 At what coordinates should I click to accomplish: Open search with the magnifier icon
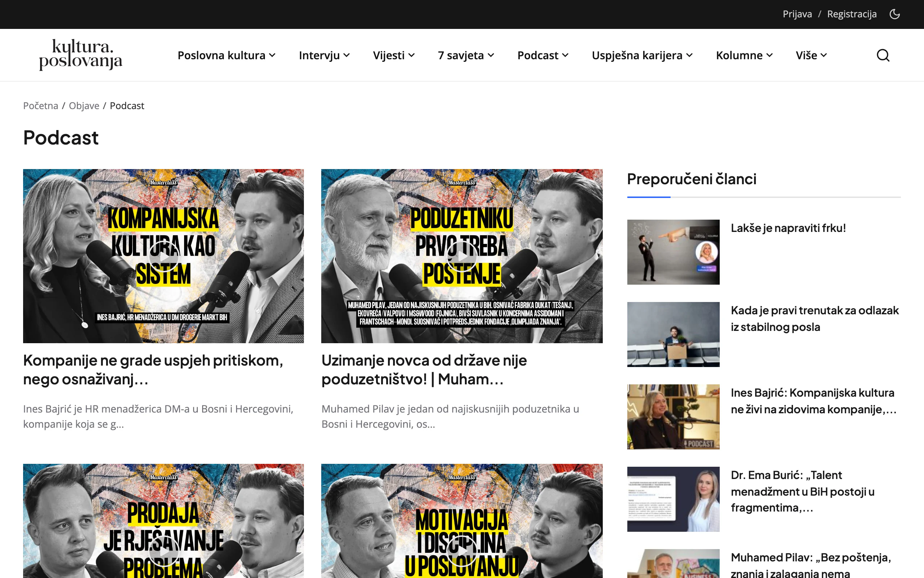883,55
